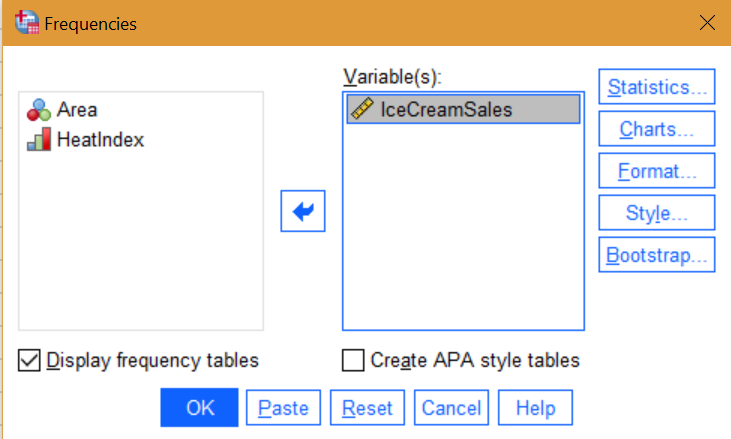Click Paste to paste syntax
The image size is (731, 439).
(x=284, y=408)
